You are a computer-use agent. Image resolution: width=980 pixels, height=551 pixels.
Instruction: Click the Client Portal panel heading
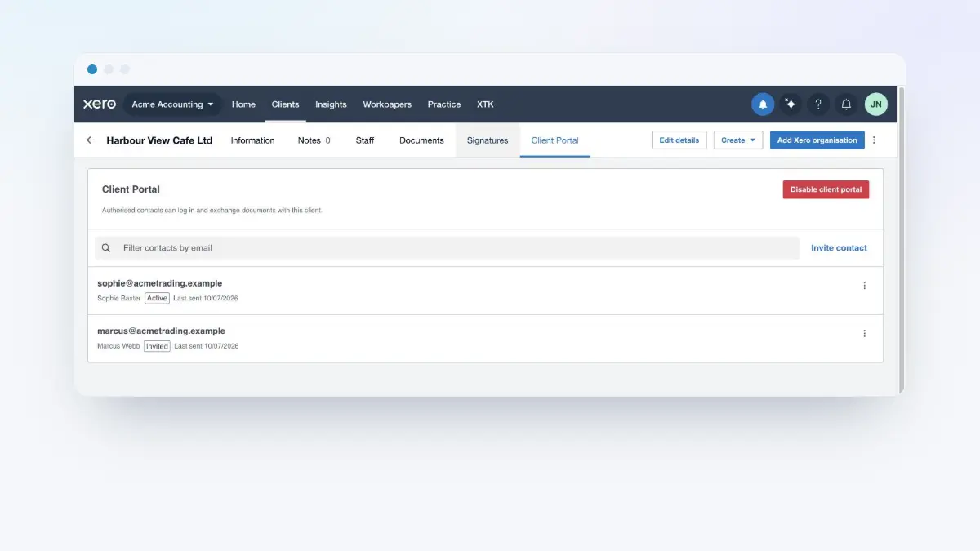click(x=131, y=189)
